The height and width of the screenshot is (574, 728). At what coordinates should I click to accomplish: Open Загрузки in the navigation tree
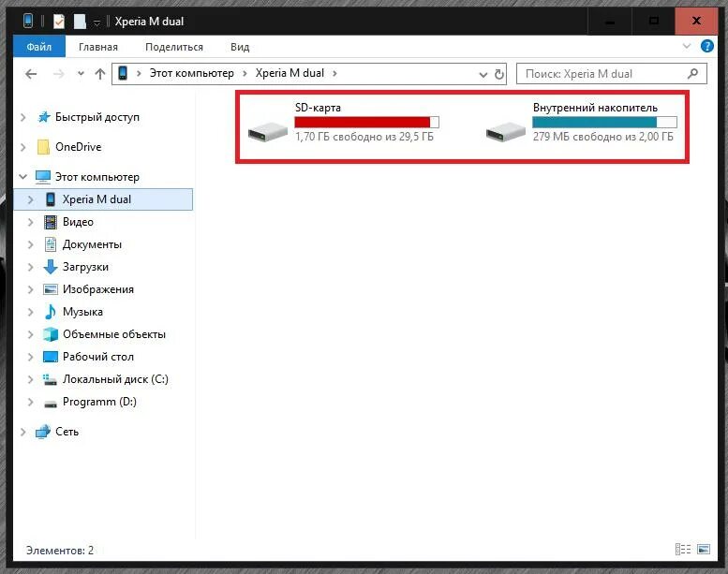(x=85, y=267)
